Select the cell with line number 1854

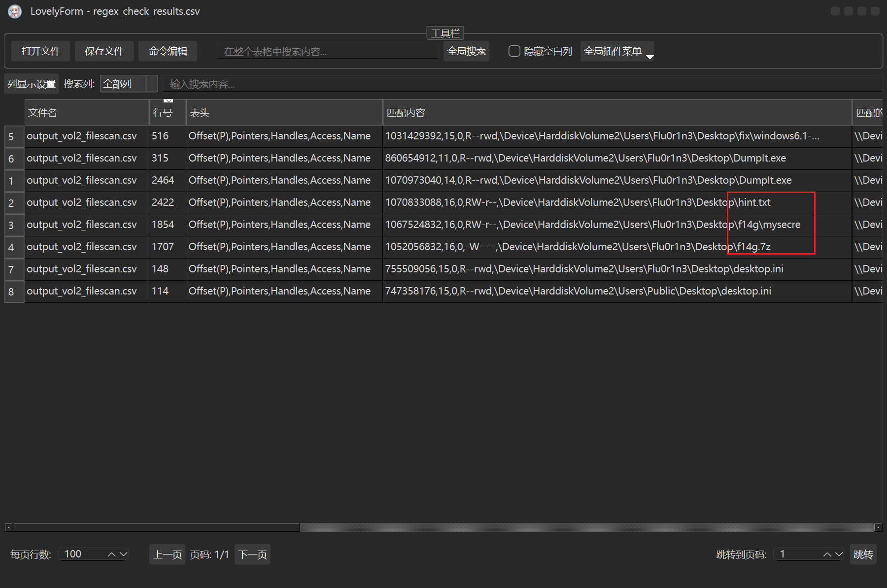[x=168, y=225]
